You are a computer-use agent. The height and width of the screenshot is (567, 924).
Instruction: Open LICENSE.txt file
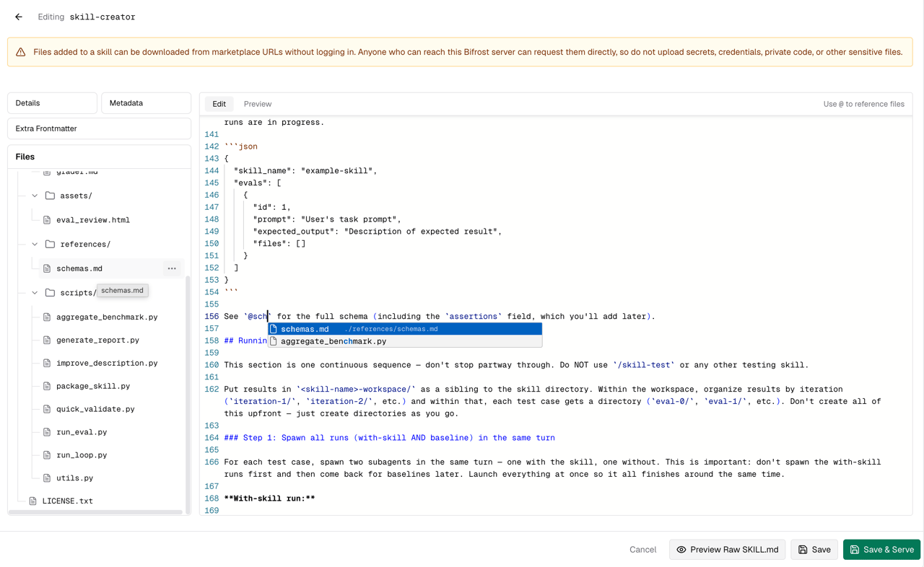[67, 501]
